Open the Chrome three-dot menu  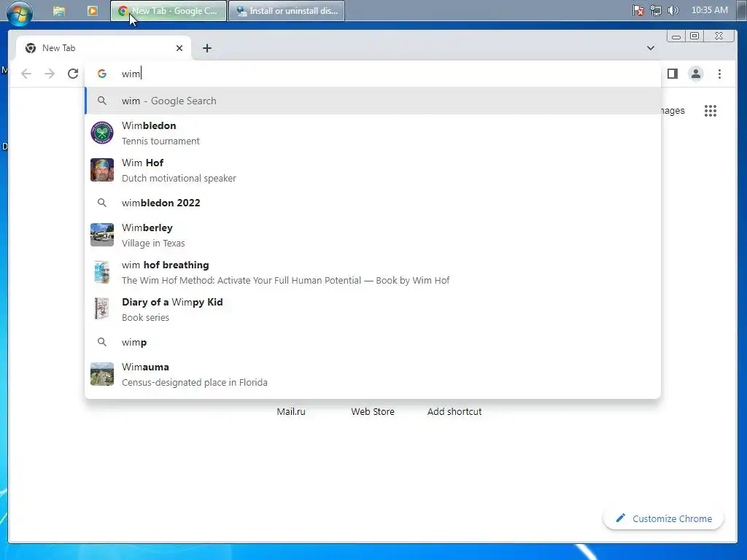[x=719, y=74]
